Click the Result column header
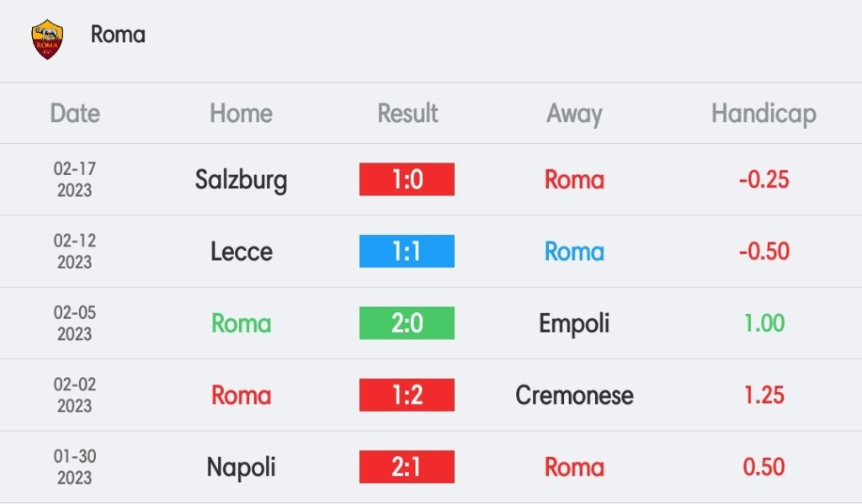This screenshot has height=504, width=862. pyautogui.click(x=407, y=114)
